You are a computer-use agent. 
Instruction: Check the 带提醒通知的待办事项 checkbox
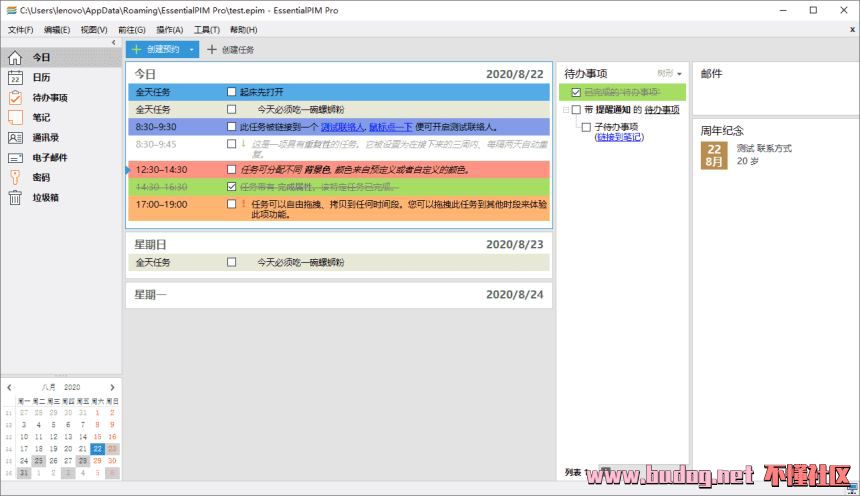point(576,110)
